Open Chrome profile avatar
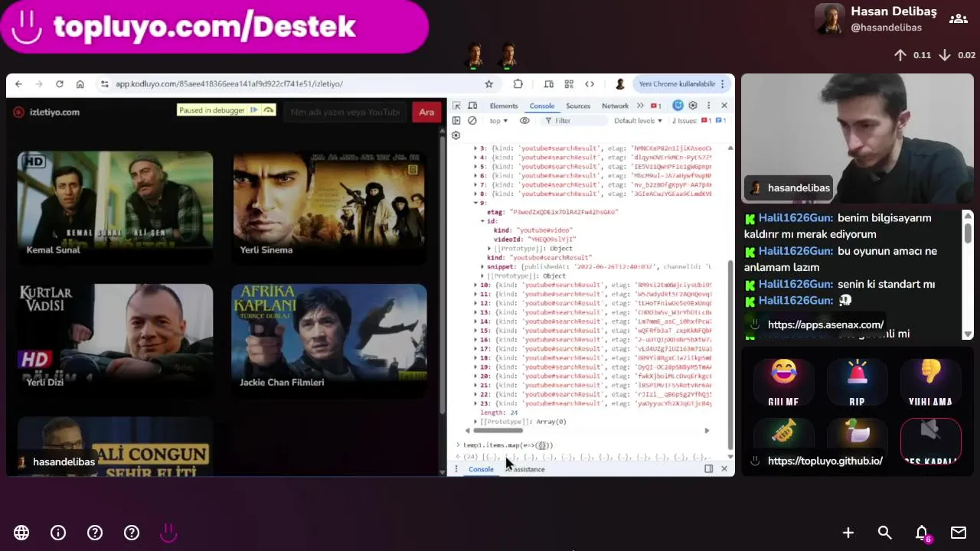Image resolution: width=980 pixels, height=551 pixels. coord(620,84)
